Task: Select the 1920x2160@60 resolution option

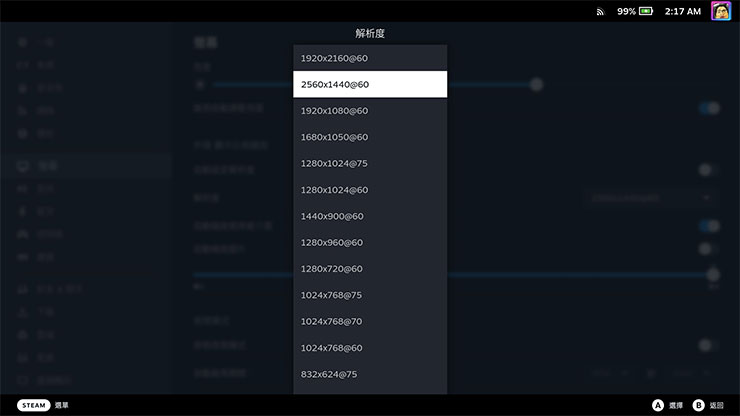Action: pos(370,58)
